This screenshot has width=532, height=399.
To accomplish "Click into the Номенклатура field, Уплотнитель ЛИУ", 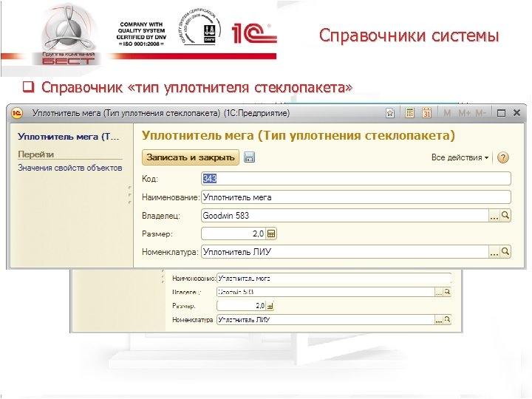I will 345,252.
